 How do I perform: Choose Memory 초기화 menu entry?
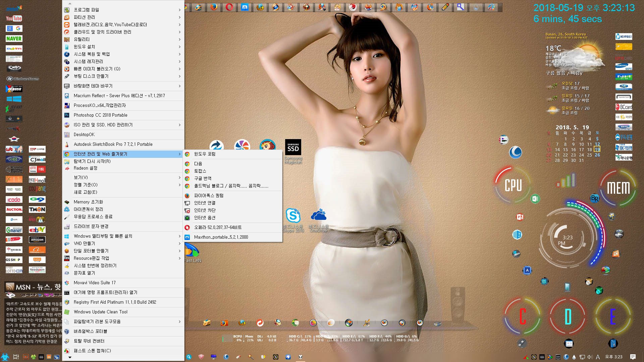click(x=123, y=202)
